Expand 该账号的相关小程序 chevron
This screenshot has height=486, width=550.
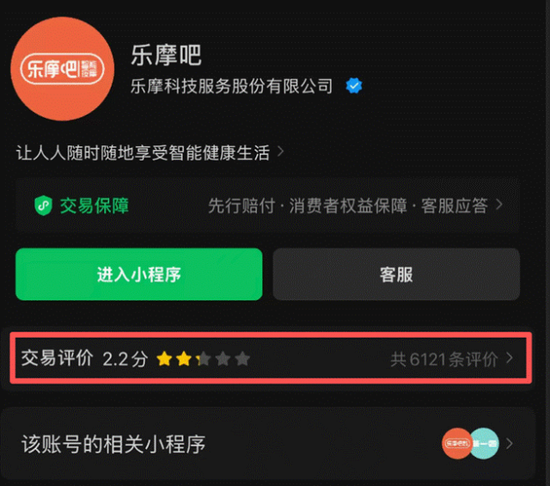[509, 444]
